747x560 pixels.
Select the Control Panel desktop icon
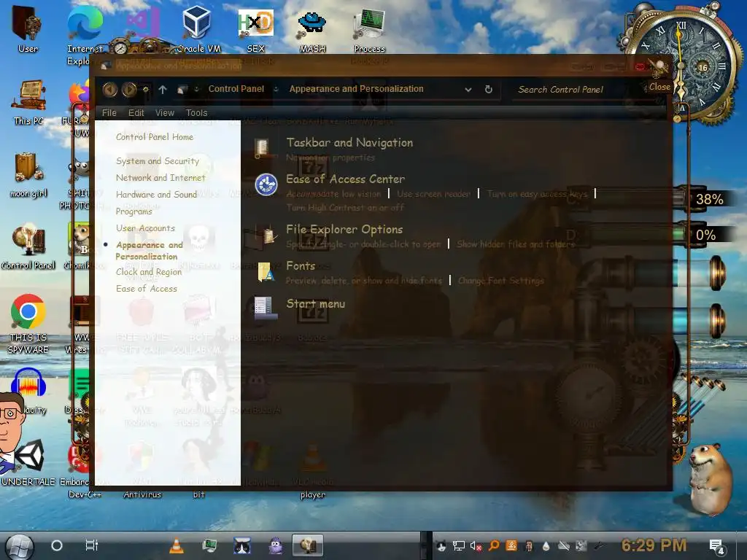(28, 246)
